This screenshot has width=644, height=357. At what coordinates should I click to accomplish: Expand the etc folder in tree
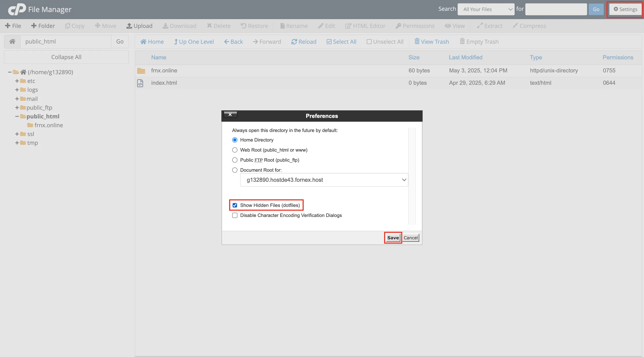(17, 81)
